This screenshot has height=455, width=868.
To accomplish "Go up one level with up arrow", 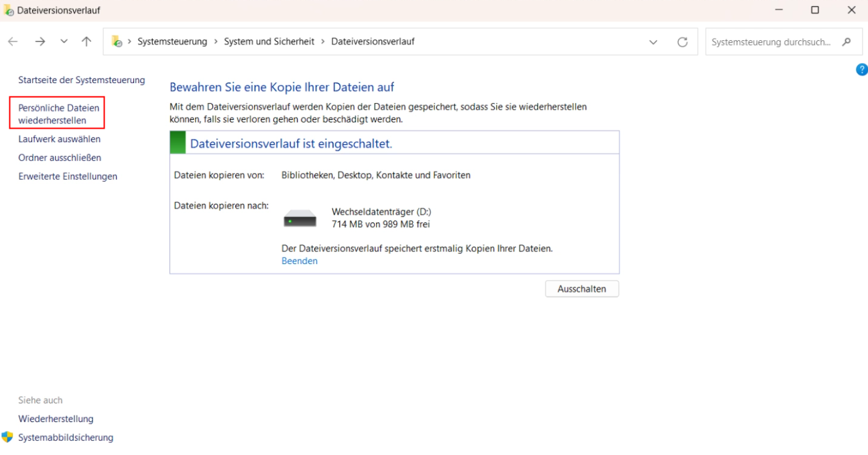I will coord(86,42).
